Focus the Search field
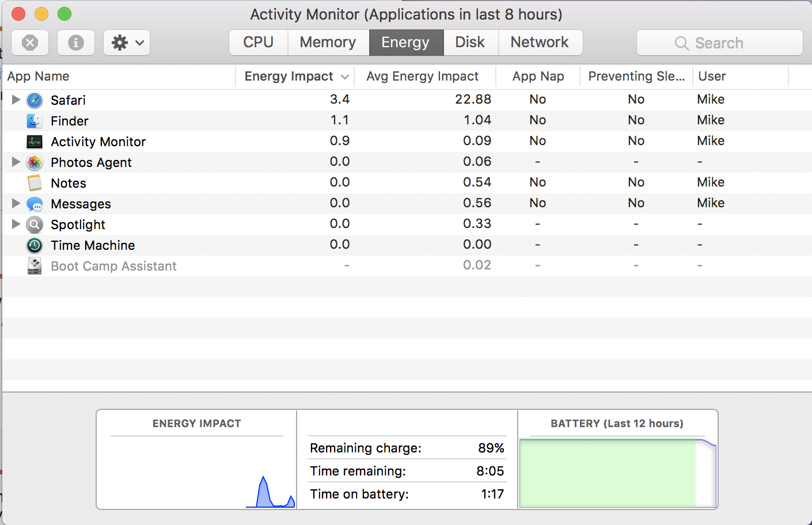 click(x=720, y=43)
